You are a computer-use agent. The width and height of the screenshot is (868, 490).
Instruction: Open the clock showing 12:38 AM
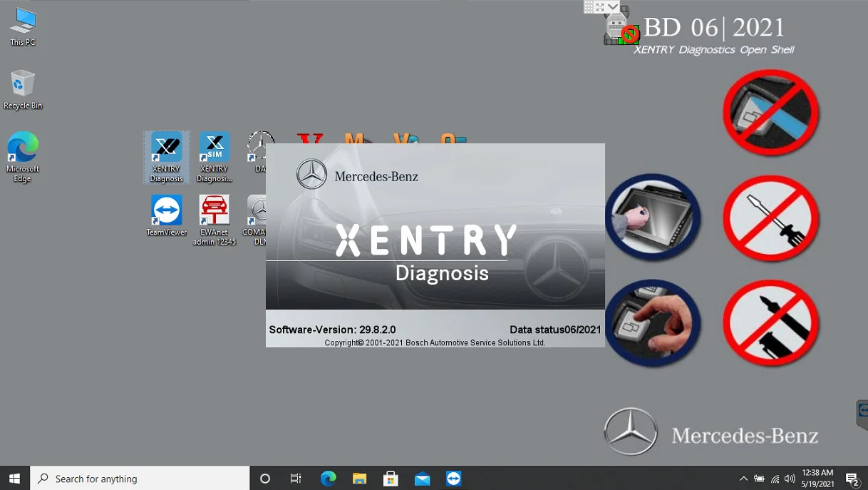[x=817, y=479]
